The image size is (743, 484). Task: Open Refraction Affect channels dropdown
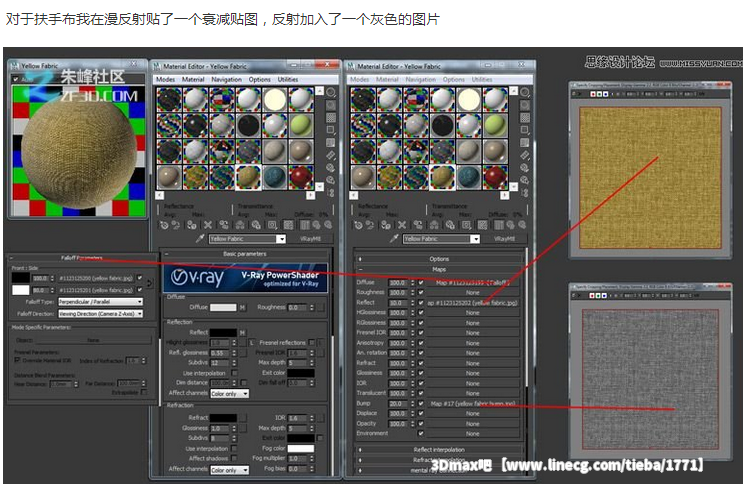[x=229, y=470]
